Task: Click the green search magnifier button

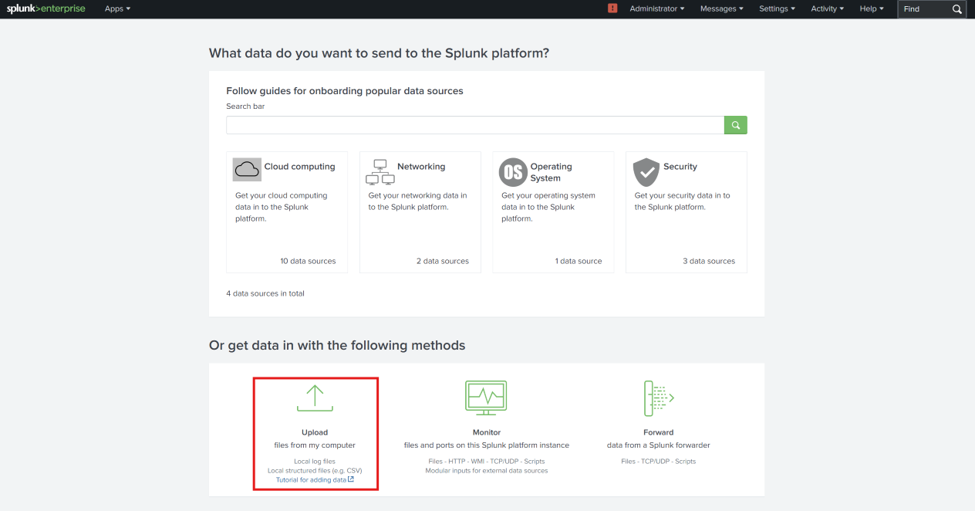Action: [x=736, y=125]
